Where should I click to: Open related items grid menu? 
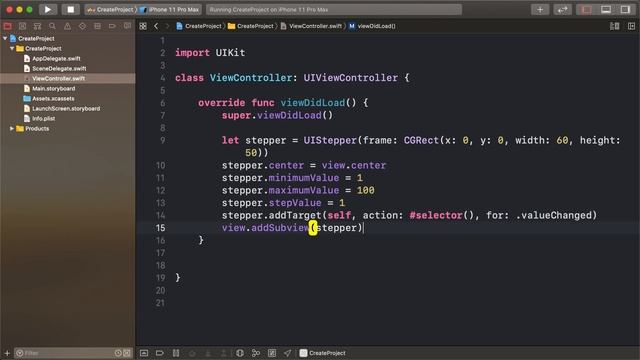tap(143, 26)
